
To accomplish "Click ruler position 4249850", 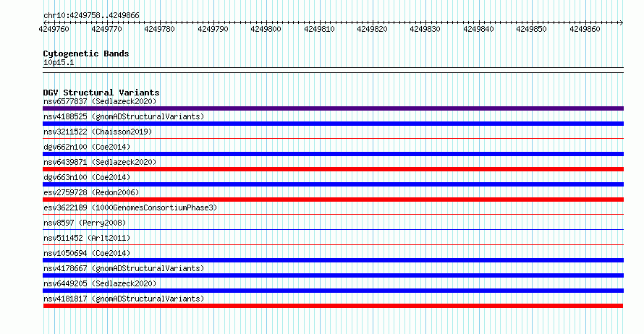I will (531, 29).
